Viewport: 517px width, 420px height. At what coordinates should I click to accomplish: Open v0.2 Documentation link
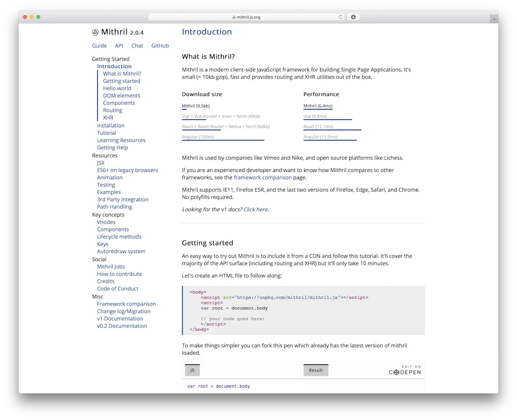pos(122,326)
